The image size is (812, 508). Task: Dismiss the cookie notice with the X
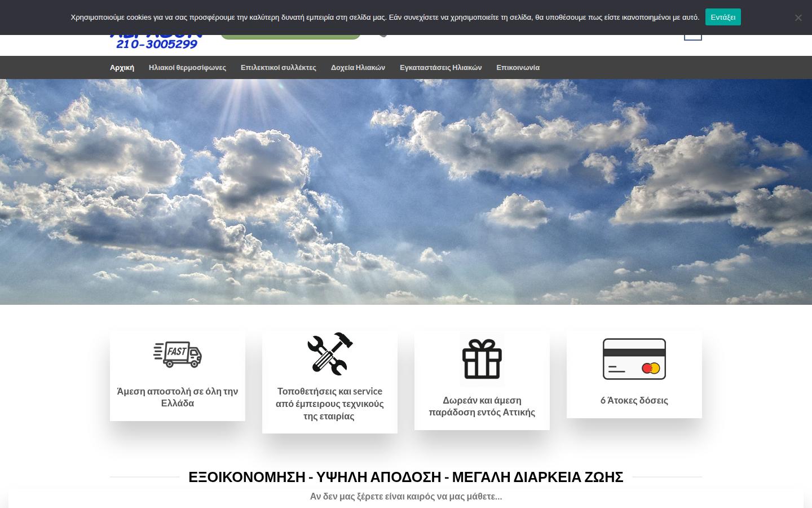coord(798,17)
